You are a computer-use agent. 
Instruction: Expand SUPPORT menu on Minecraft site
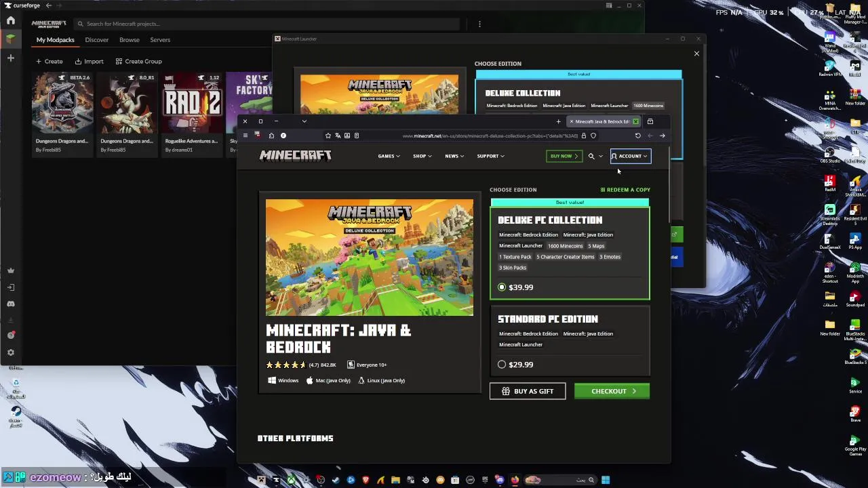(x=490, y=156)
